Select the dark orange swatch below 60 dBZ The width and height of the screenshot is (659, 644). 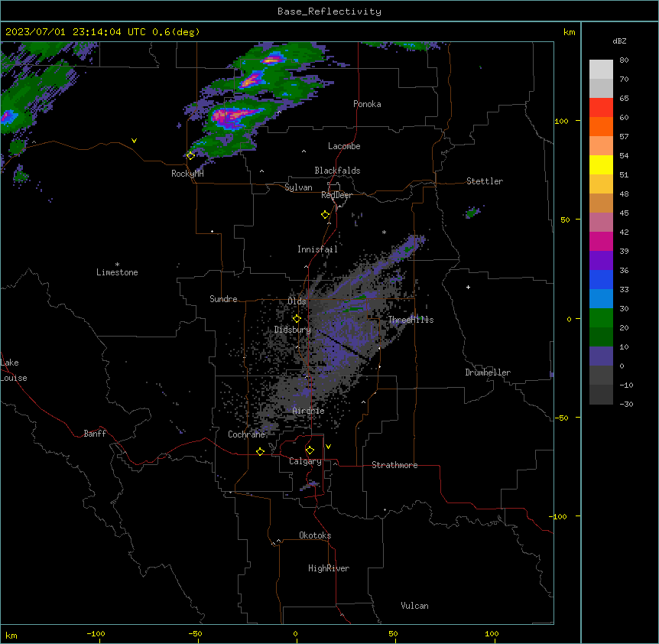[x=601, y=126]
